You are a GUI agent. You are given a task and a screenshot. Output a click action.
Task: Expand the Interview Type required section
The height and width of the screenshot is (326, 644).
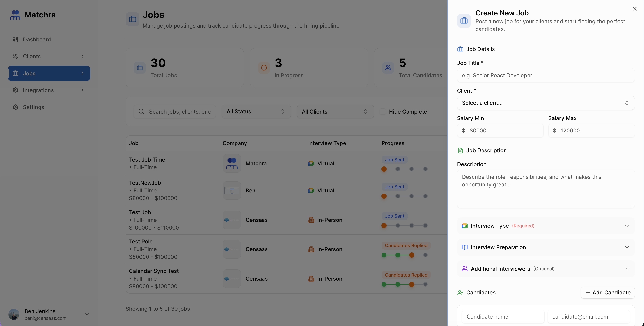545,226
